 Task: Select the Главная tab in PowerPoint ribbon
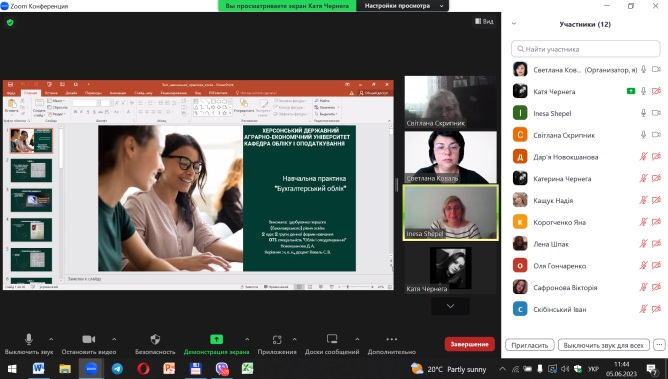click(31, 92)
